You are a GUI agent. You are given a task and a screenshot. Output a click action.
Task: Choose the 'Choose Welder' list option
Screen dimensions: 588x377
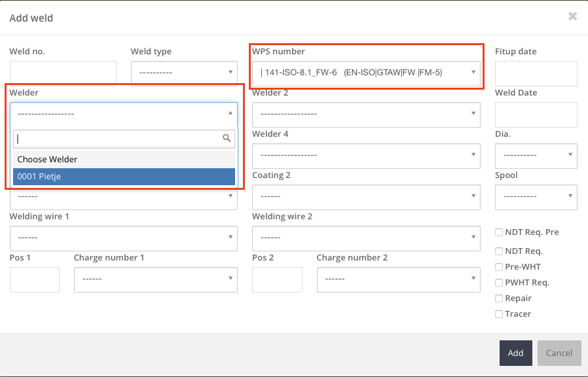click(124, 159)
